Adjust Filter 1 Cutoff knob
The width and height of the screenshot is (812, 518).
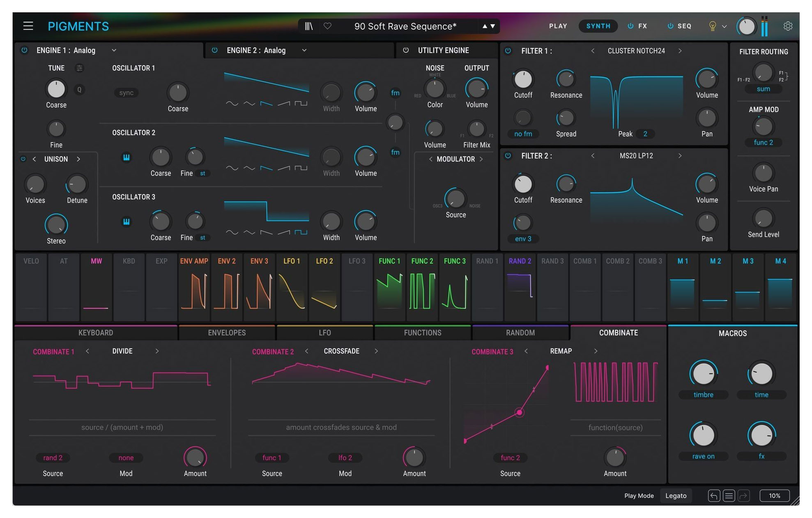click(x=523, y=79)
